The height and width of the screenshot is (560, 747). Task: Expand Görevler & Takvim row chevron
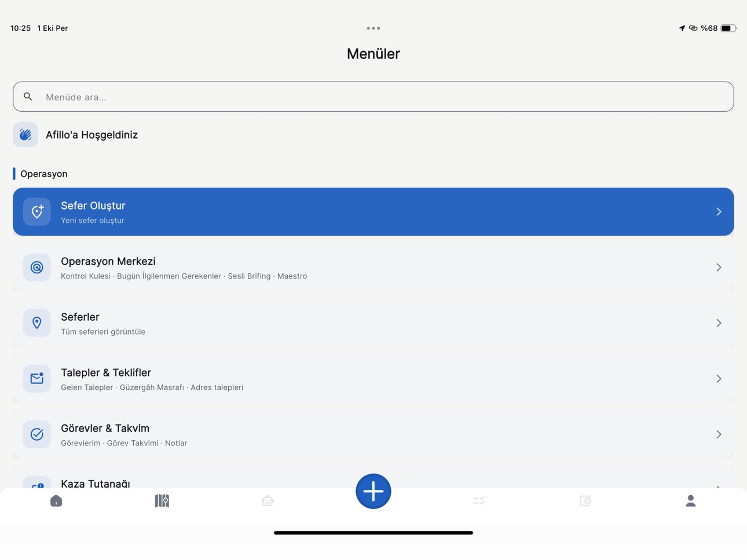pos(719,434)
